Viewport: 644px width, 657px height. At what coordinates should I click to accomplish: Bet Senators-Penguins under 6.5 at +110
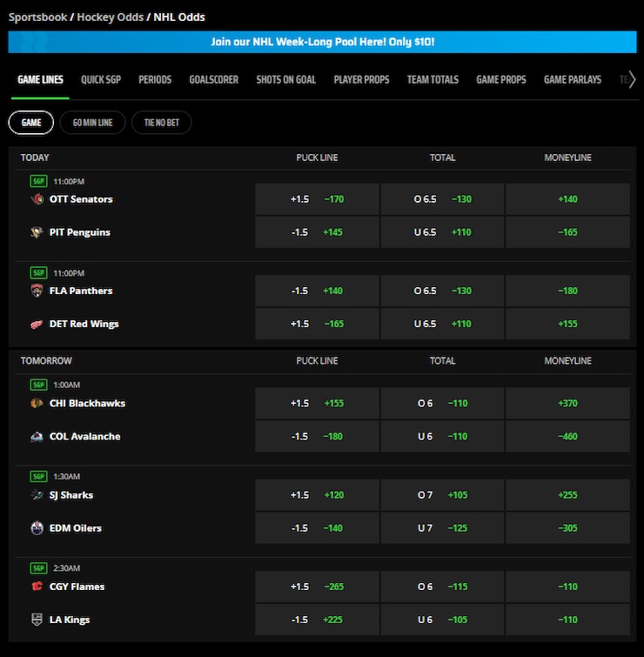click(x=442, y=232)
